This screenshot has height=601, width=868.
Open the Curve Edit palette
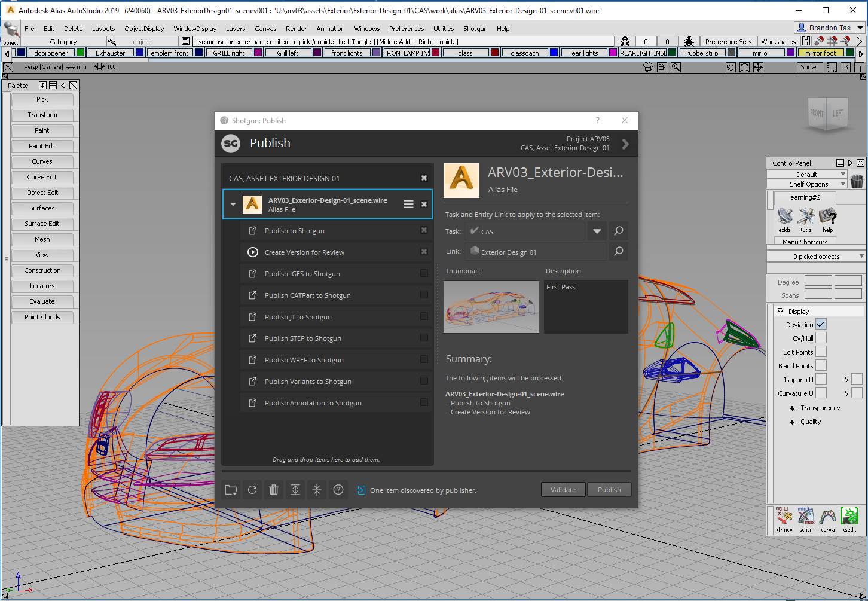[42, 177]
